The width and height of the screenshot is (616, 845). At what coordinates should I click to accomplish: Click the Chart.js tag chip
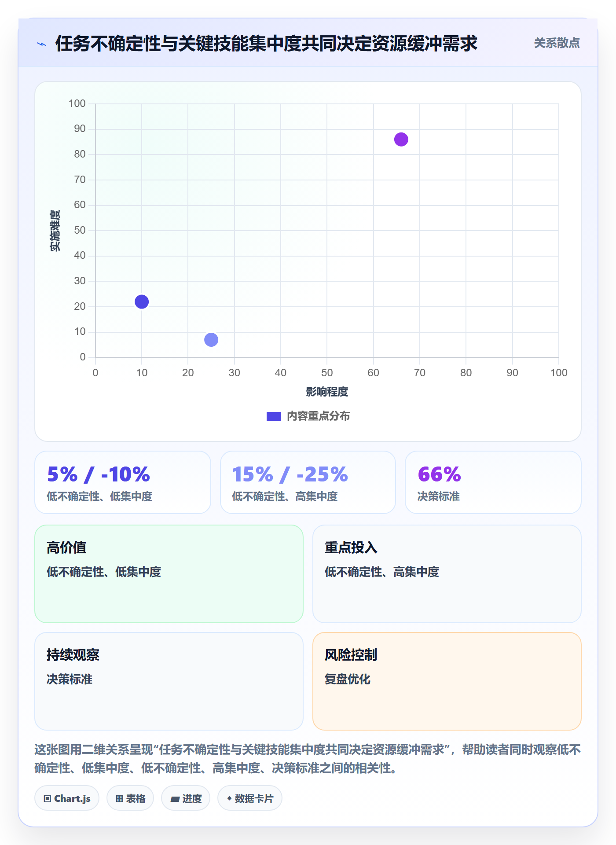[67, 798]
